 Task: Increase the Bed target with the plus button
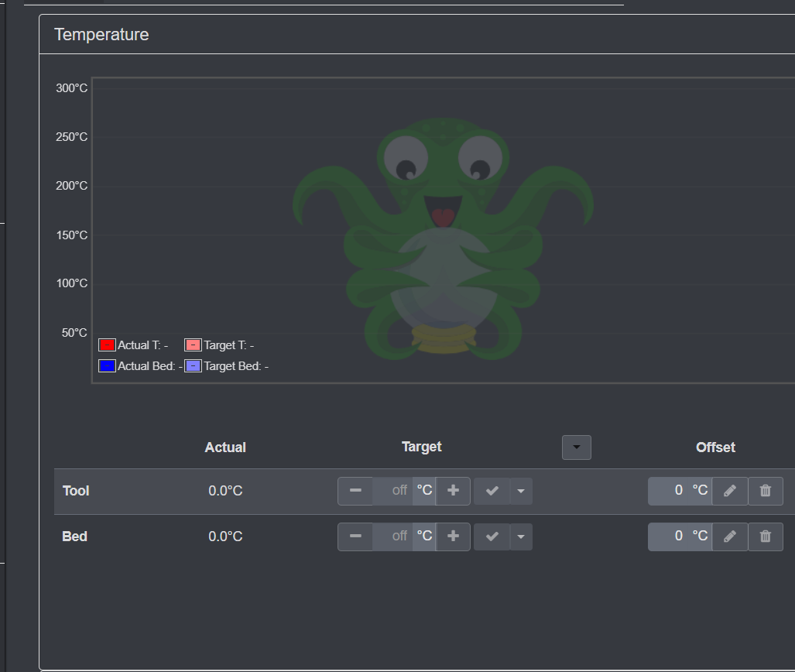(x=454, y=536)
